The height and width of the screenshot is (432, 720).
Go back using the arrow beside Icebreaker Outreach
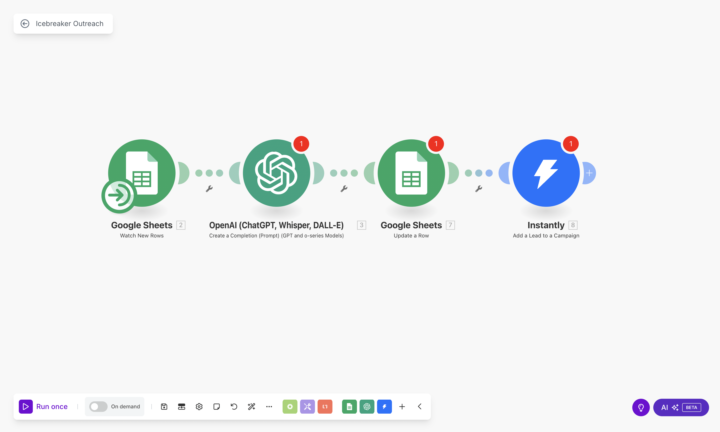(x=25, y=23)
